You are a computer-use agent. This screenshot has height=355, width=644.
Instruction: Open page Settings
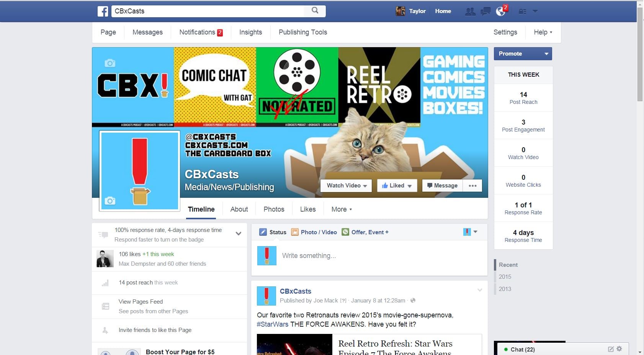(x=505, y=32)
